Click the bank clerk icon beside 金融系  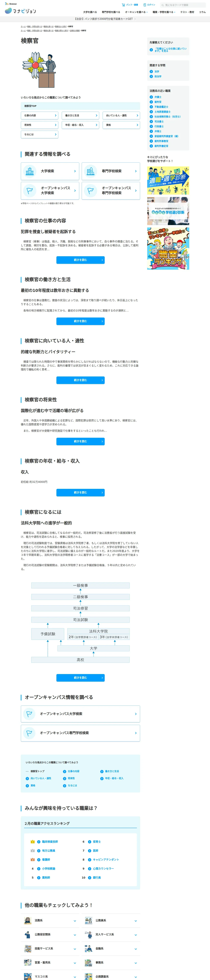(x=88, y=949)
